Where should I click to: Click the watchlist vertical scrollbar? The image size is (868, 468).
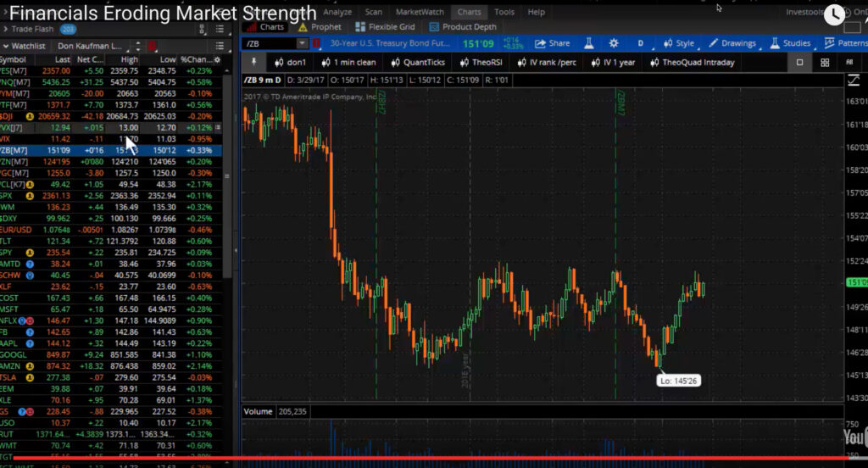click(227, 176)
